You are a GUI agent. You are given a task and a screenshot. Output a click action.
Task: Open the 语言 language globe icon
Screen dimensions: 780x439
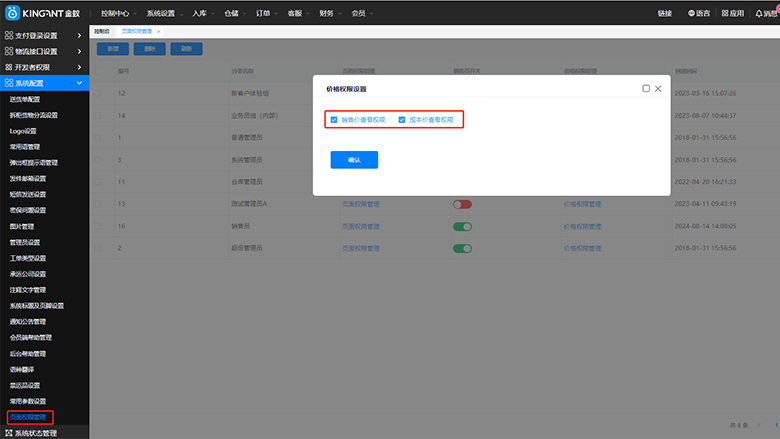(x=691, y=13)
